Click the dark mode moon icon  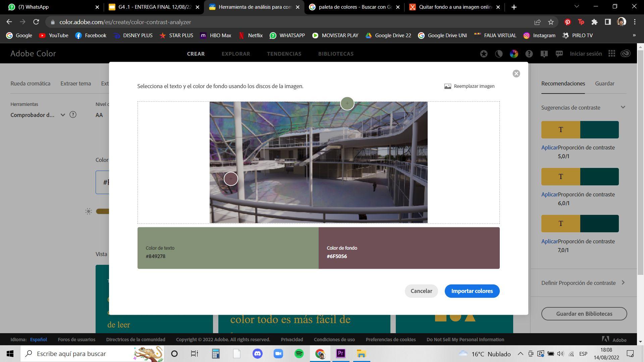[x=499, y=54]
